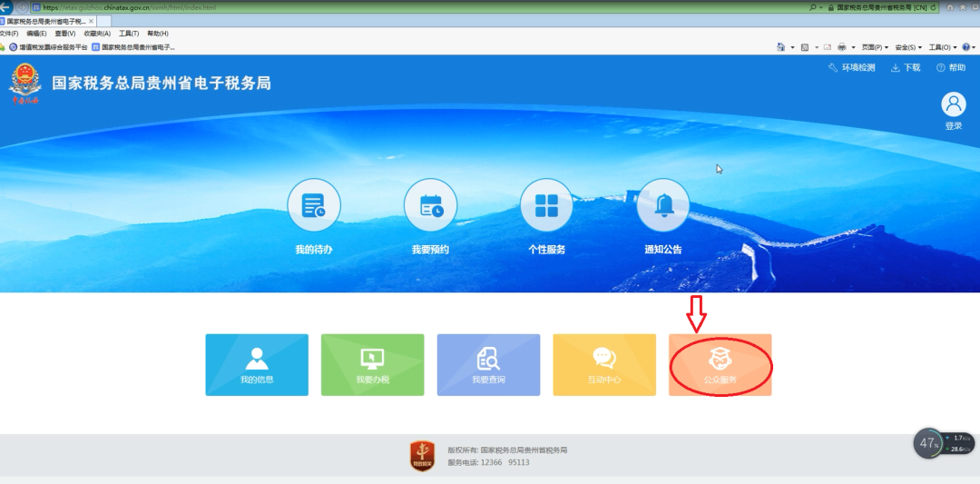
Task: Open the 页面(P) dropdown
Action: point(875,47)
